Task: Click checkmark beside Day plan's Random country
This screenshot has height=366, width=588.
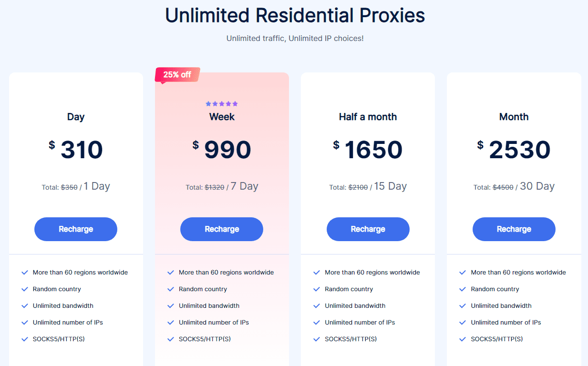Action: pos(25,289)
